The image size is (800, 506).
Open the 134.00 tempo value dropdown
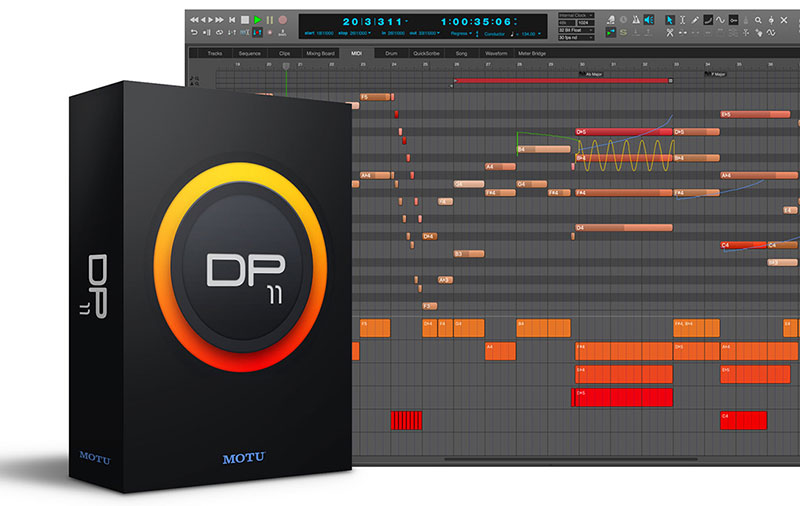coord(531,34)
